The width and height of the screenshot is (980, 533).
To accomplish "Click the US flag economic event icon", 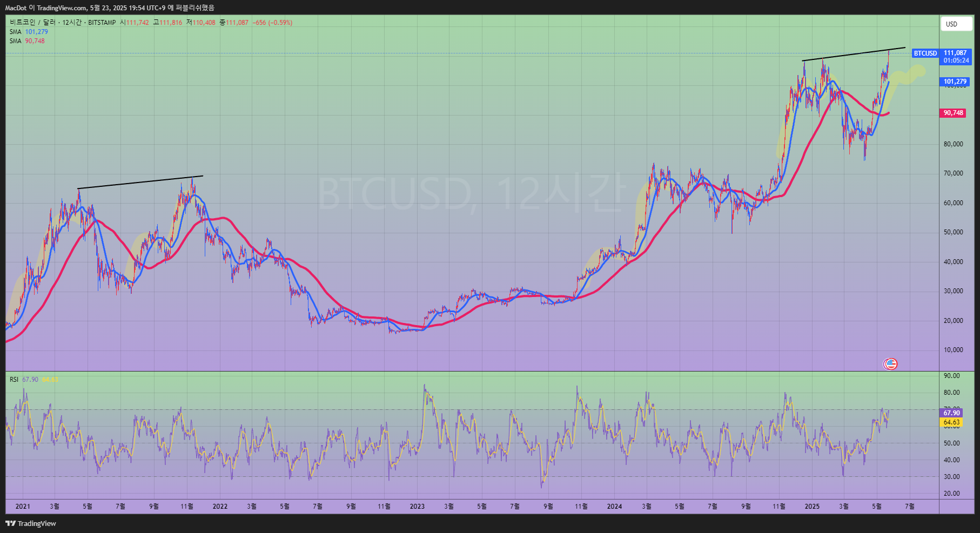I will point(890,364).
